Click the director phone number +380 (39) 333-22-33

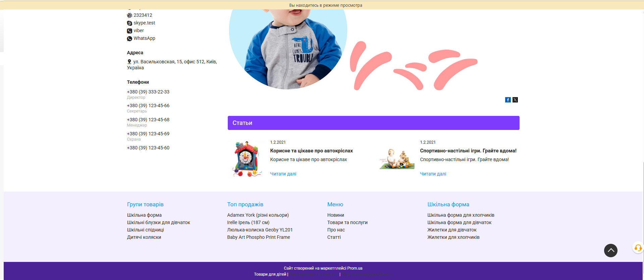pyautogui.click(x=148, y=92)
